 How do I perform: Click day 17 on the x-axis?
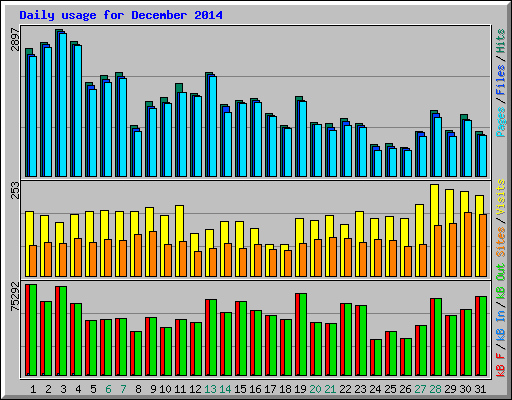[x=270, y=389]
